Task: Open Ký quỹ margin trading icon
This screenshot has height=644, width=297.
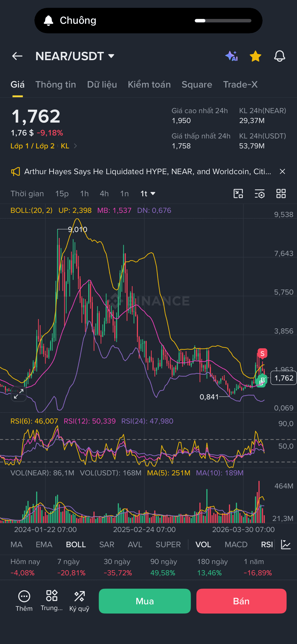Action: tap(79, 601)
